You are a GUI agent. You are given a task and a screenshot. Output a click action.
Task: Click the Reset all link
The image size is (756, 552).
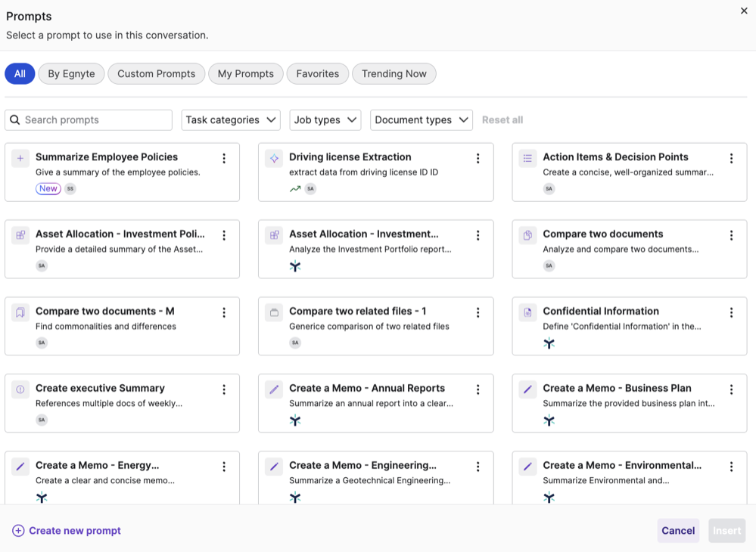click(502, 120)
